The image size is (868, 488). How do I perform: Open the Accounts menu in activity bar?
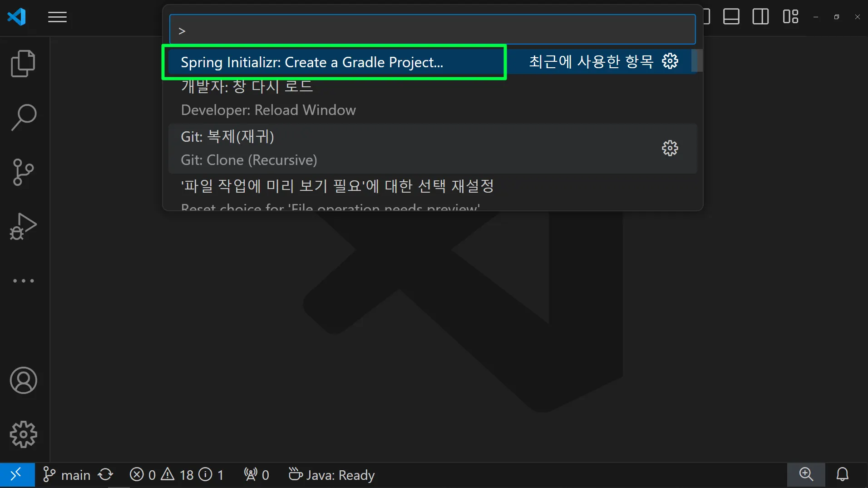coord(23,380)
